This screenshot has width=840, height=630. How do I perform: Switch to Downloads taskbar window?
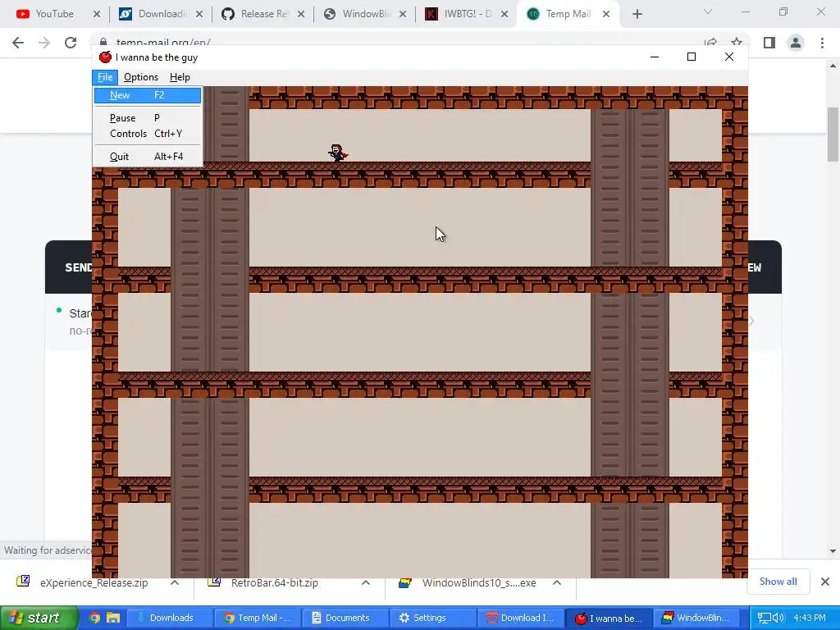pyautogui.click(x=171, y=618)
